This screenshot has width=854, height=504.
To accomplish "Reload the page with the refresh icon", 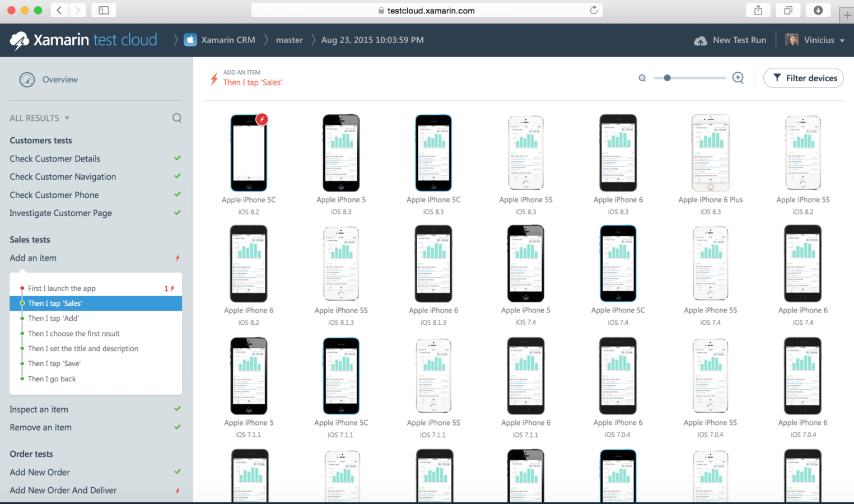I will pos(594,10).
